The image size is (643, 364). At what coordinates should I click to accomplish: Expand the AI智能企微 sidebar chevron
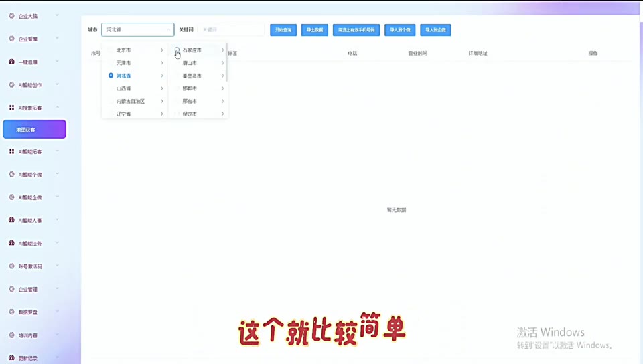pyautogui.click(x=57, y=197)
